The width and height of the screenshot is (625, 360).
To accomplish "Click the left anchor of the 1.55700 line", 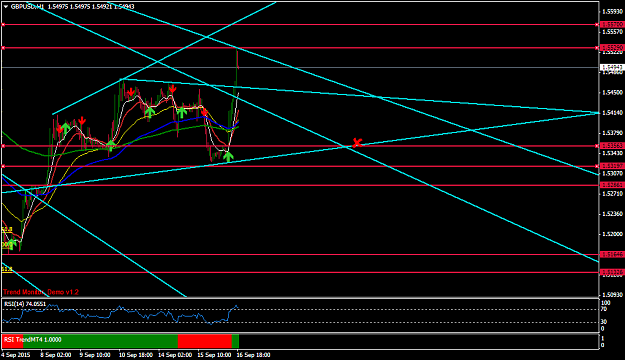I will (x=3, y=25).
